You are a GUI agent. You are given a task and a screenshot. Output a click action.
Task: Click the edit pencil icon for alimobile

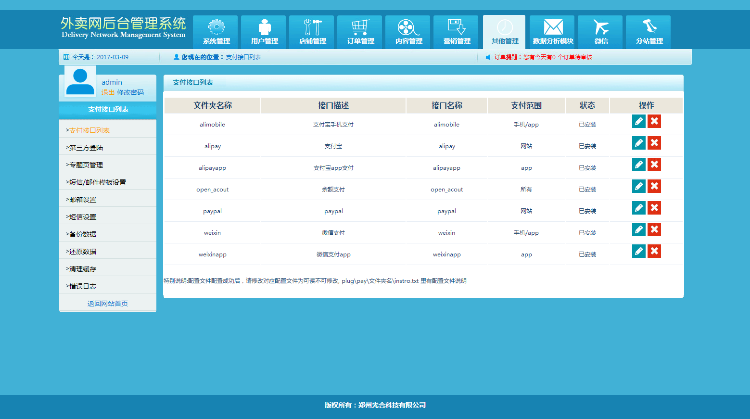(639, 121)
